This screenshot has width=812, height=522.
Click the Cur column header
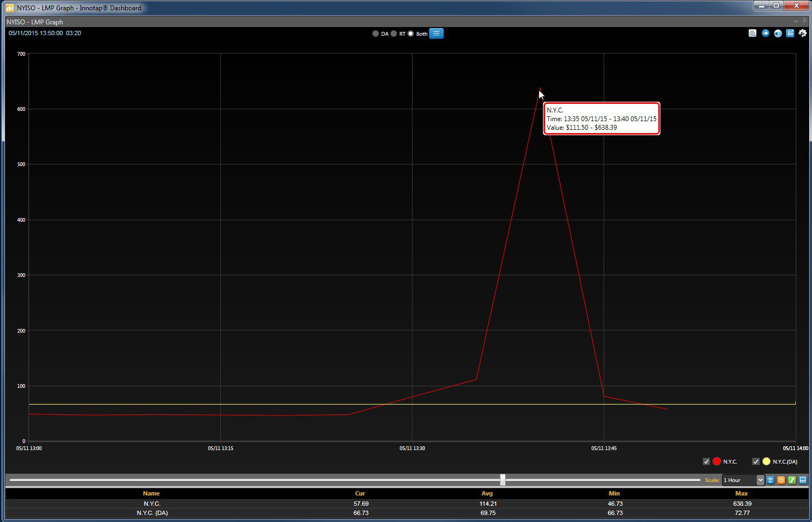point(360,493)
